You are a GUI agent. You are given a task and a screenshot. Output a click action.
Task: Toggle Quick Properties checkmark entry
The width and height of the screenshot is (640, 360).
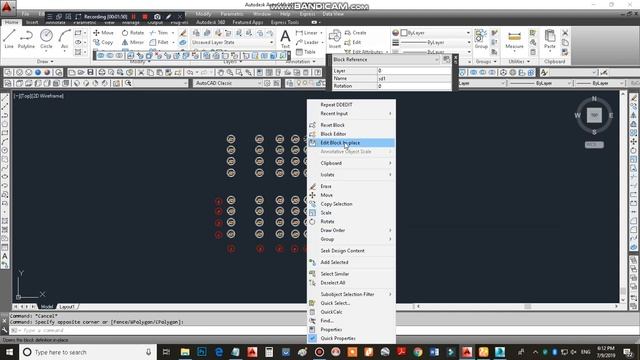click(x=351, y=338)
